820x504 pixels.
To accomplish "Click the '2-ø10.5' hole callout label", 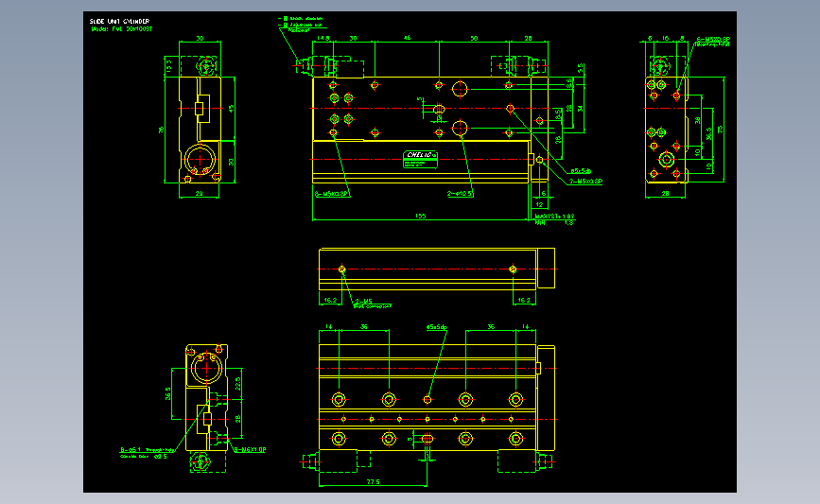I will pyautogui.click(x=460, y=194).
